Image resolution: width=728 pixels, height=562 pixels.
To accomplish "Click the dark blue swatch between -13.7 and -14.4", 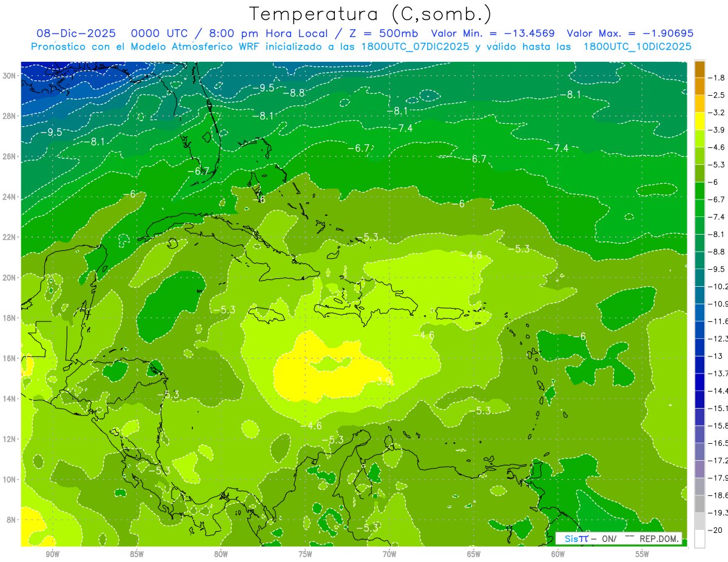I will point(700,382).
